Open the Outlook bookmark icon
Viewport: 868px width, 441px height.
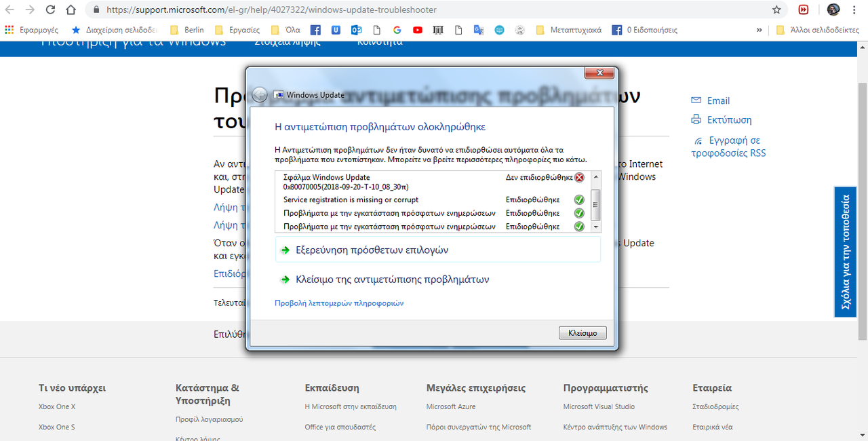point(356,30)
